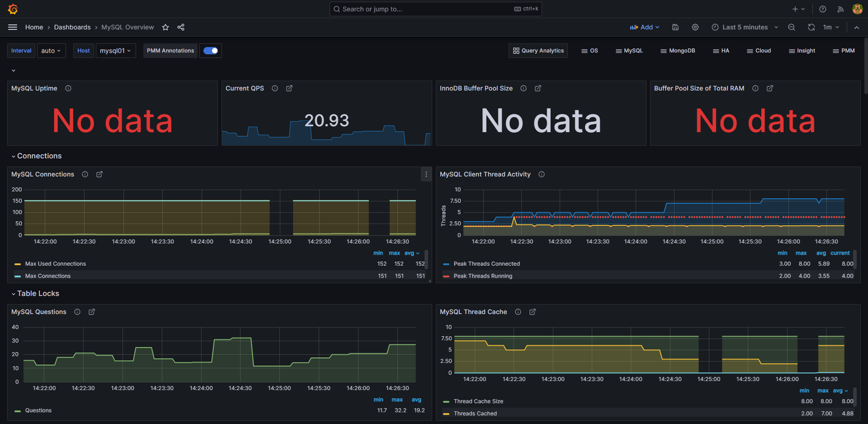Screen dimensions: 868x424
Task: Open InnoDB Buffer Pool Size external link
Action: coord(538,88)
